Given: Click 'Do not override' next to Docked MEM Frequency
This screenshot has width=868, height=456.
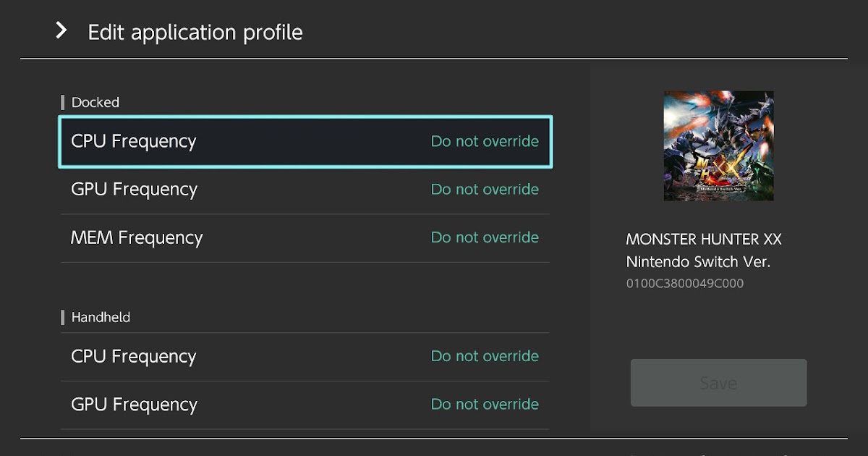Looking at the screenshot, I should pyautogui.click(x=485, y=237).
